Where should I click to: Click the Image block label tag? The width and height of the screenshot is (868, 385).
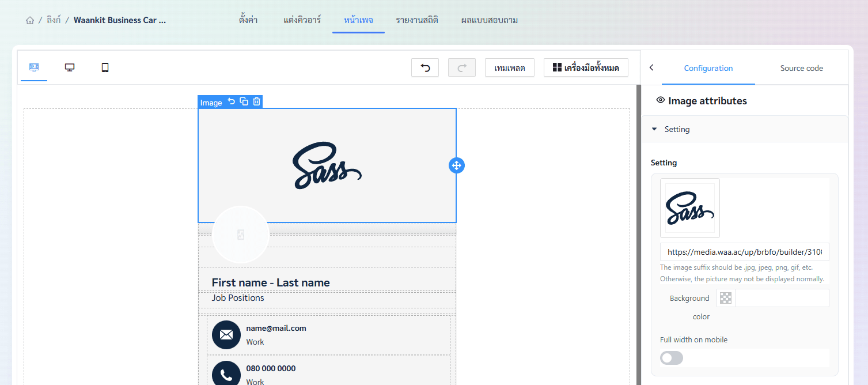(x=211, y=103)
